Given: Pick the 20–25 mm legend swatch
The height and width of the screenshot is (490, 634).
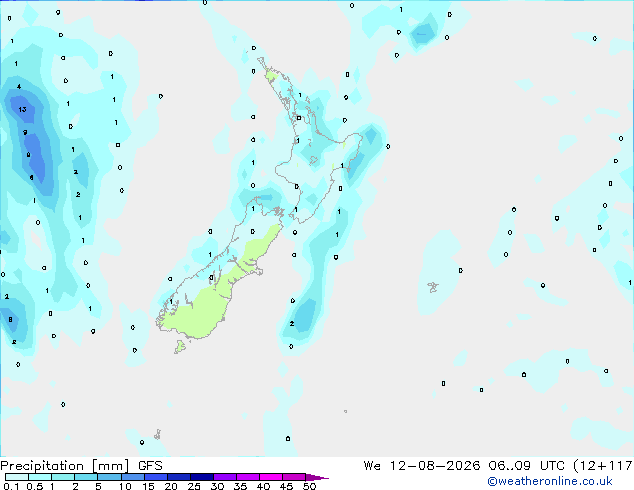Looking at the screenshot, I should (x=179, y=477).
